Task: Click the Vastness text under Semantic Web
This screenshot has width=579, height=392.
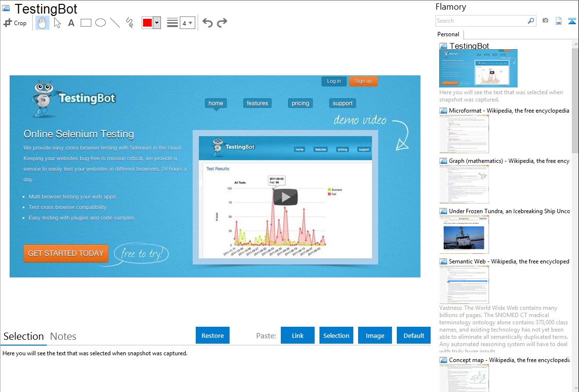Action: 504,329
